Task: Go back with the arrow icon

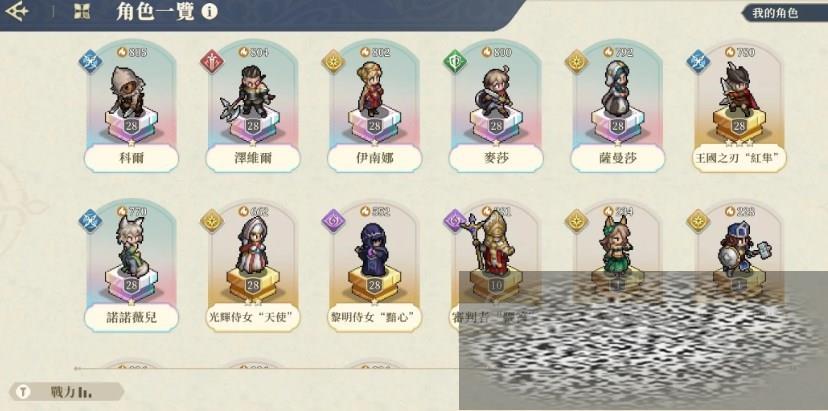Action: [x=16, y=12]
